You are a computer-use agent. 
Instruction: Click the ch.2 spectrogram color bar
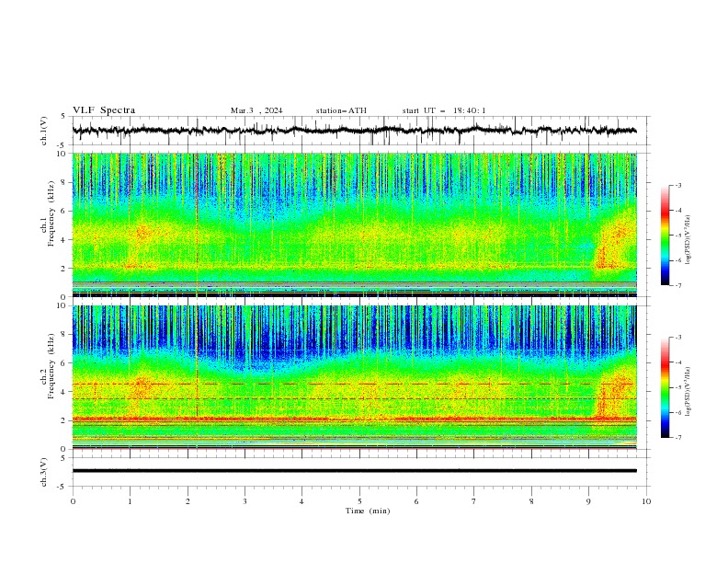click(665, 387)
